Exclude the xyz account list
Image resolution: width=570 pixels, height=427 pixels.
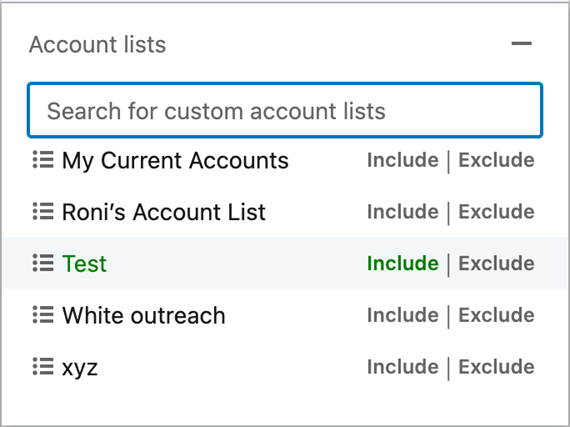pos(496,366)
